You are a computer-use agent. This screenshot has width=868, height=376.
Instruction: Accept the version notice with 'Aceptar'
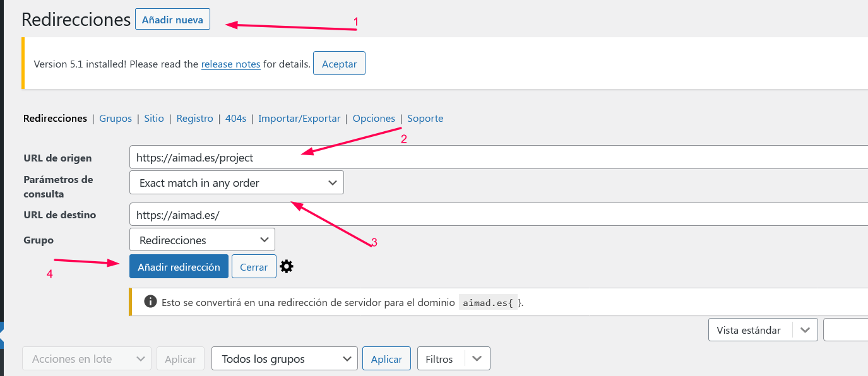pyautogui.click(x=339, y=64)
